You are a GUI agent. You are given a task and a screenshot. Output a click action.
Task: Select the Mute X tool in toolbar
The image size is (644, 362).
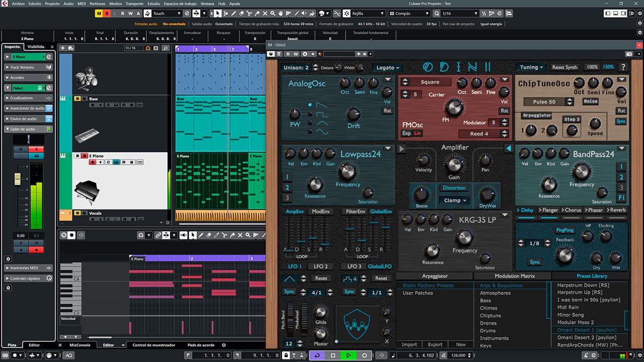pos(265,13)
